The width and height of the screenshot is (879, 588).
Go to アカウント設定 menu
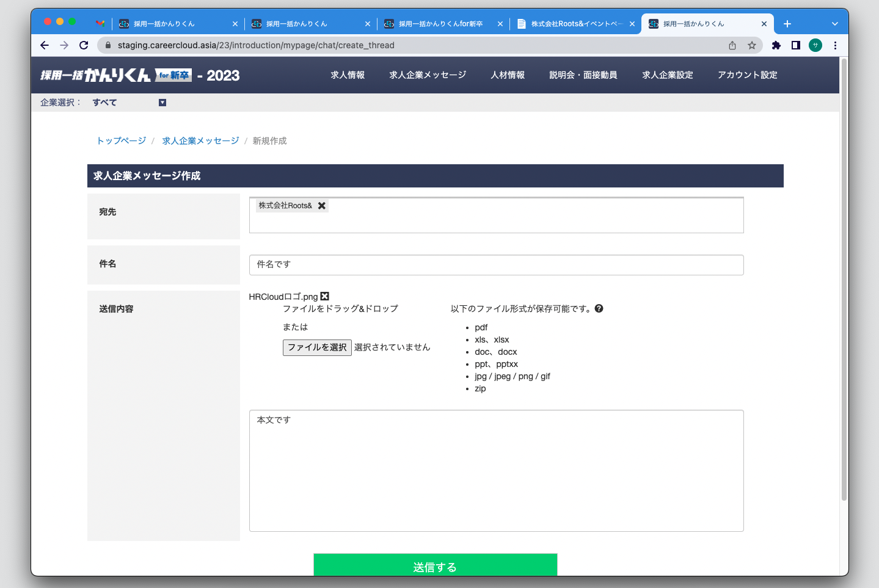pos(747,75)
